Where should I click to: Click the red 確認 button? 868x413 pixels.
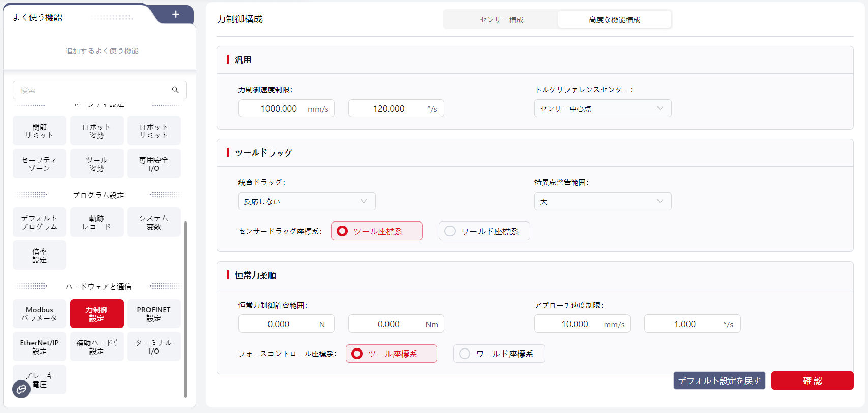[x=812, y=380]
